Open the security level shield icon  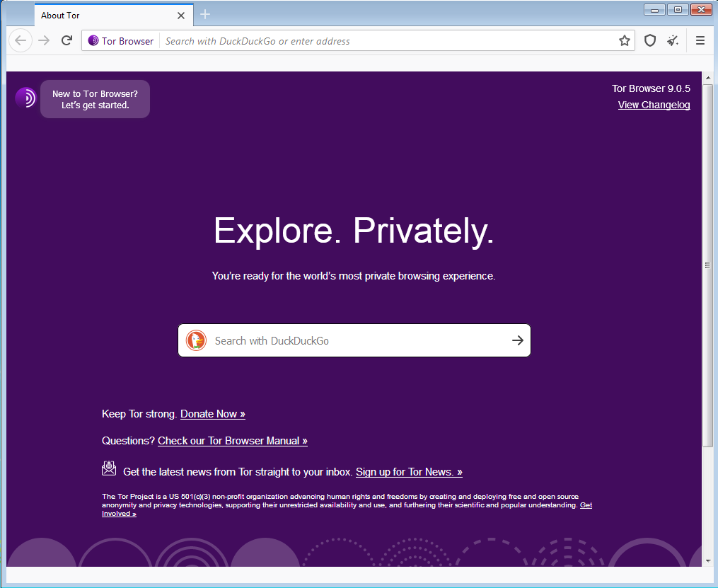coord(650,41)
